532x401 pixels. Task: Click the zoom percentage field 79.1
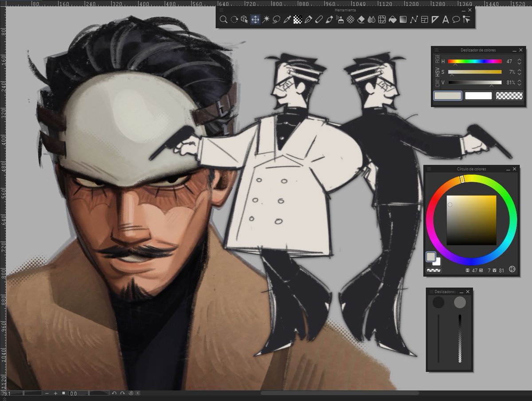pos(12,393)
